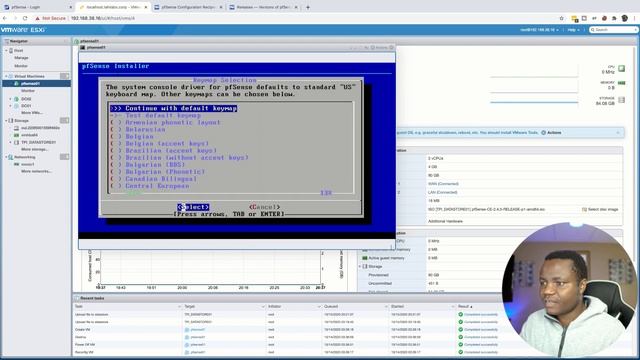Choose the Belgian (accent keys) radio

point(116,144)
